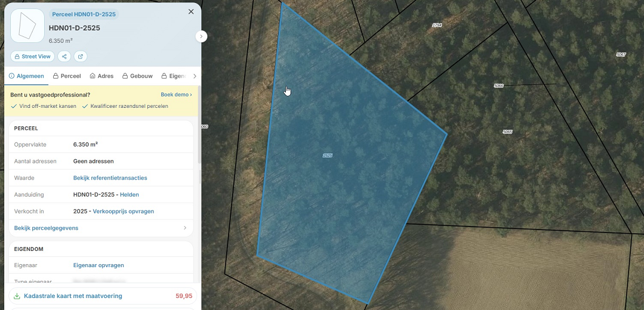Open Bekijk referentietransacties link
This screenshot has width=644, height=310.
pyautogui.click(x=110, y=178)
